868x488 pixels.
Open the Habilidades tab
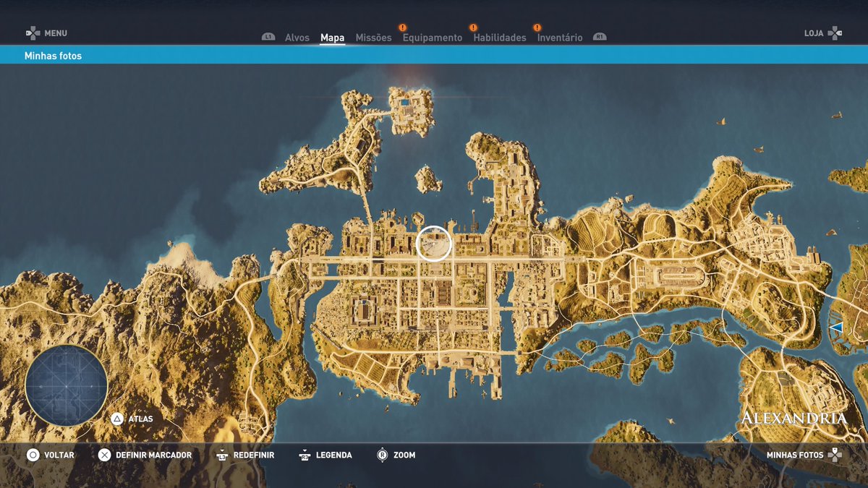pyautogui.click(x=501, y=37)
